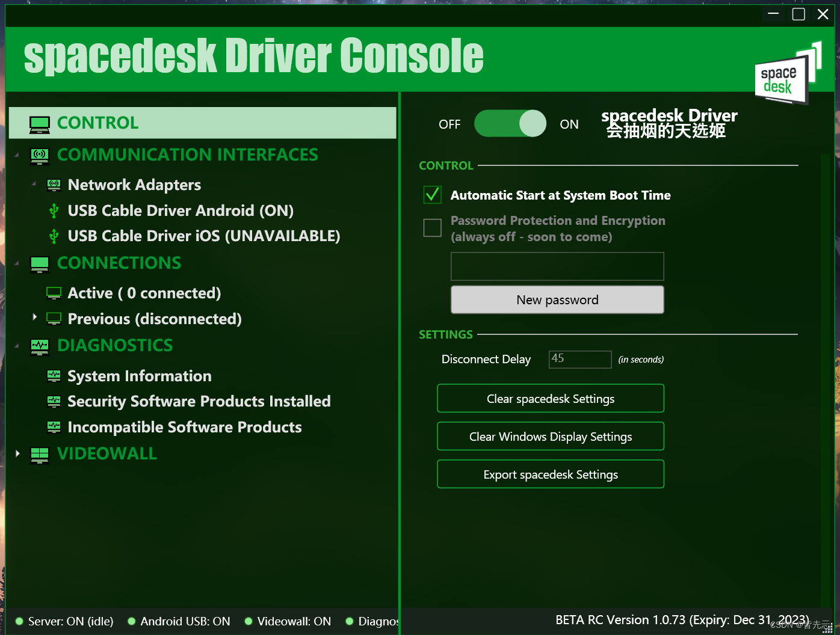Select the CONTROL monitor icon
This screenshot has width=840, height=635.
click(x=39, y=123)
